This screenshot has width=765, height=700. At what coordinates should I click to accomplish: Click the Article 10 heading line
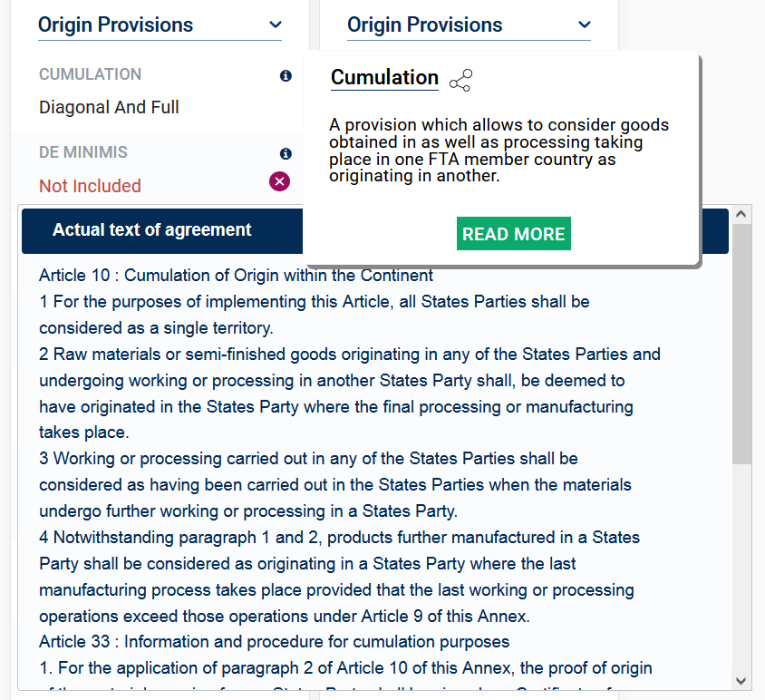click(x=236, y=275)
